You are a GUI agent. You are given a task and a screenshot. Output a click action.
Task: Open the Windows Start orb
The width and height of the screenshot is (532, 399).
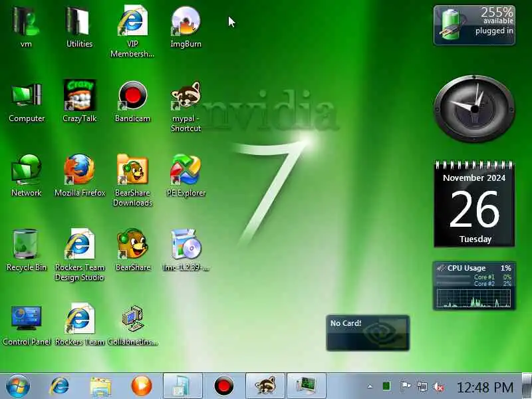pyautogui.click(x=18, y=386)
